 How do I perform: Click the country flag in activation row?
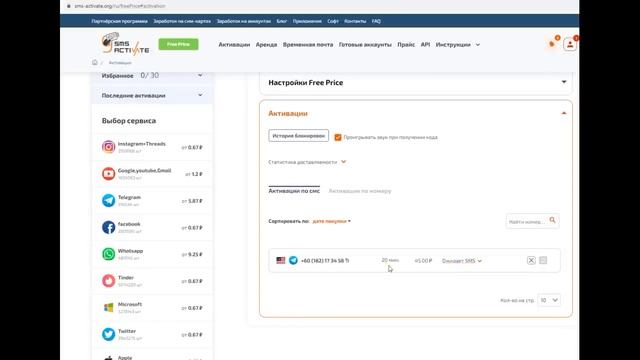coord(281,260)
